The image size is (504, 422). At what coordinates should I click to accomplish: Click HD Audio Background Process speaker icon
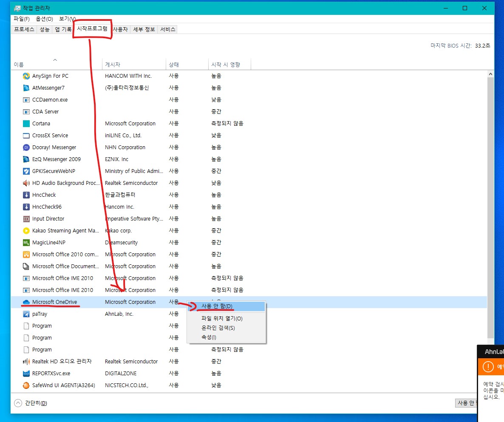[26, 183]
